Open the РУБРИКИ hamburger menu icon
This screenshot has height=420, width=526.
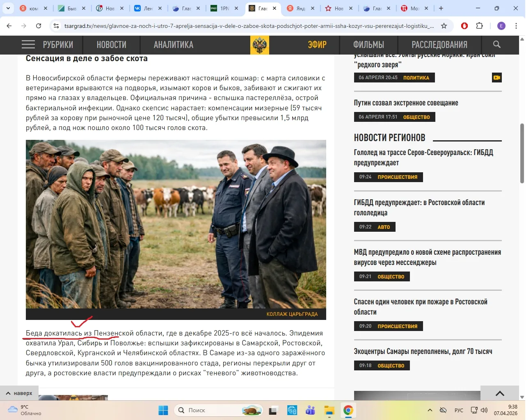click(x=28, y=45)
